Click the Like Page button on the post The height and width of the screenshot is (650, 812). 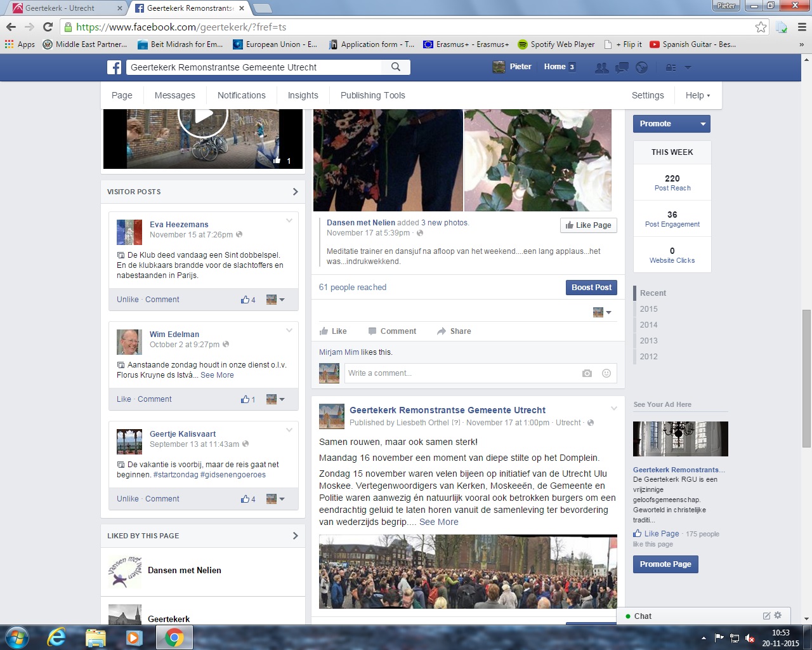click(x=588, y=225)
